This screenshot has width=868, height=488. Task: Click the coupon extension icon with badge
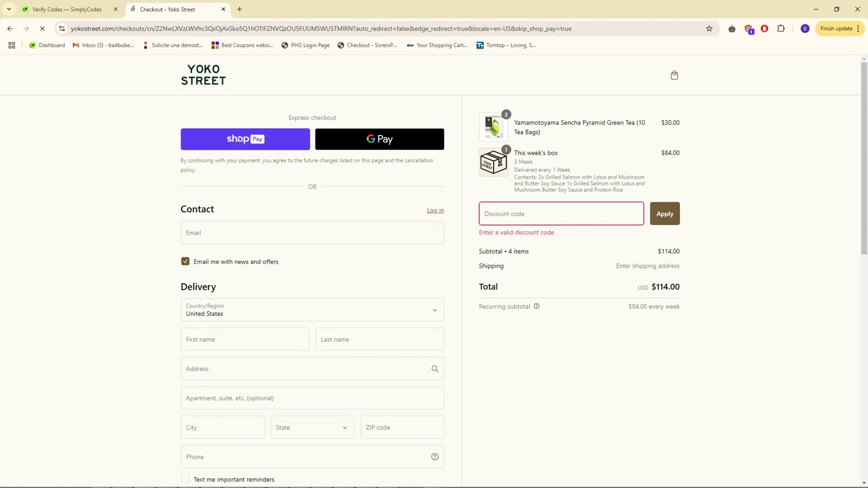point(749,29)
